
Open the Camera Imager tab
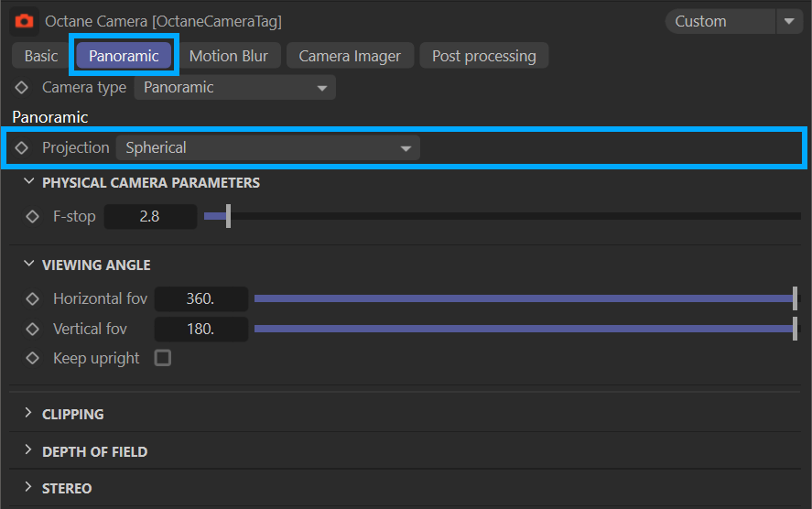click(x=350, y=56)
